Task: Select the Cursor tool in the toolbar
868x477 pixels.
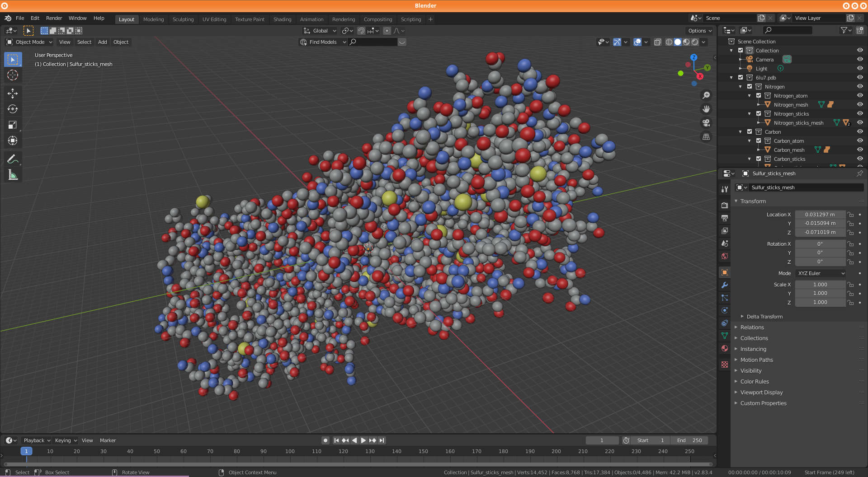Action: [x=13, y=75]
